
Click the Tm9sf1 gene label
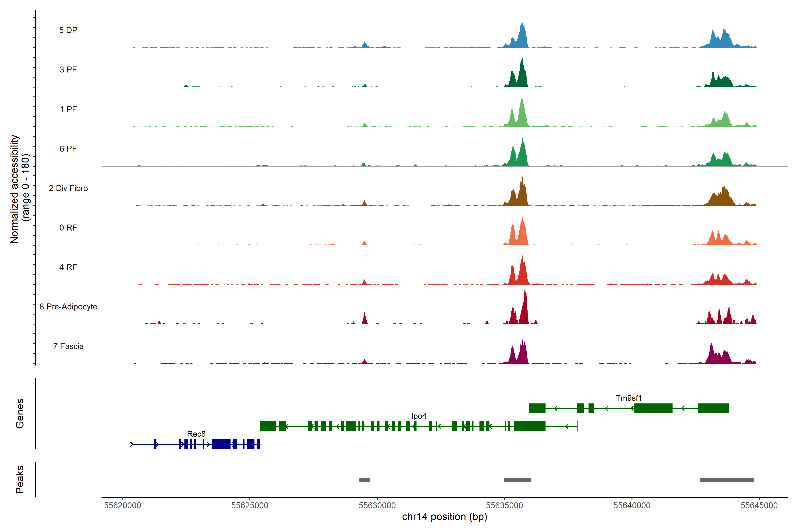click(x=628, y=398)
